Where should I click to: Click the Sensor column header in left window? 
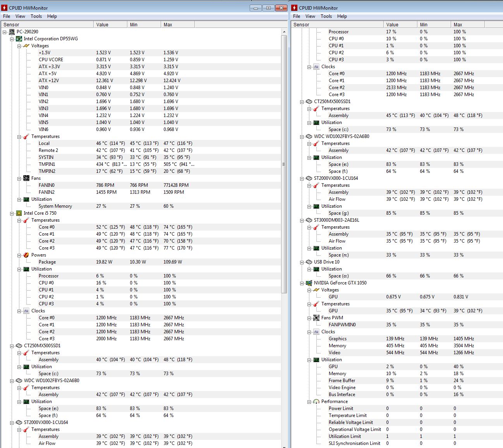[46, 24]
